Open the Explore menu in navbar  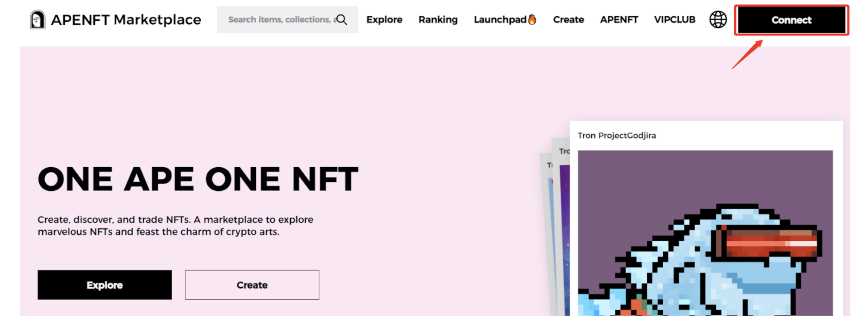tap(384, 20)
